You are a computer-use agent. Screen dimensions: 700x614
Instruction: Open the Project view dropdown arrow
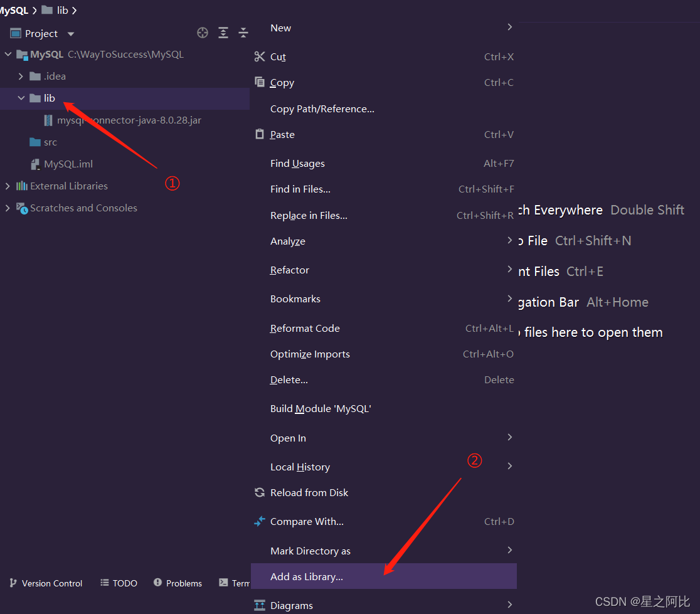[70, 34]
